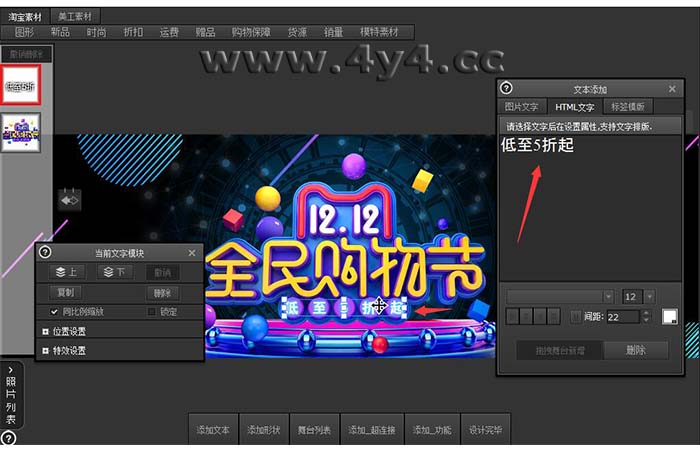Open the white text color swatch

pyautogui.click(x=669, y=316)
